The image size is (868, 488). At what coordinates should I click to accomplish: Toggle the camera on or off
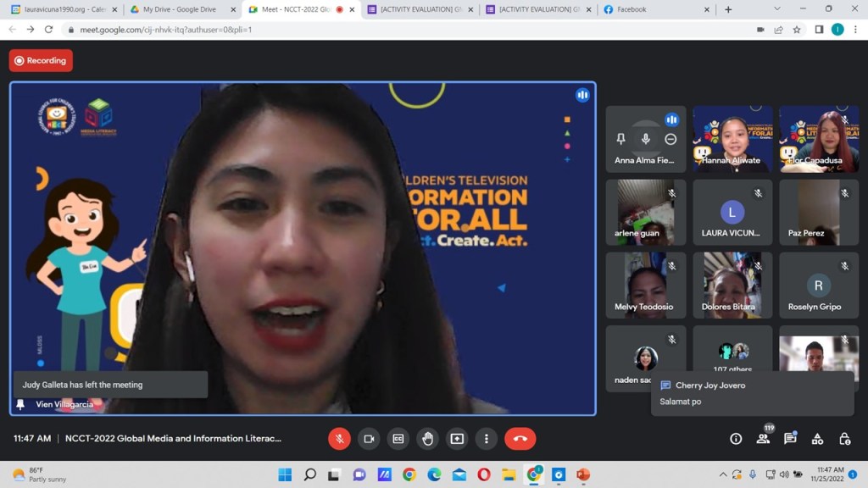tap(369, 438)
